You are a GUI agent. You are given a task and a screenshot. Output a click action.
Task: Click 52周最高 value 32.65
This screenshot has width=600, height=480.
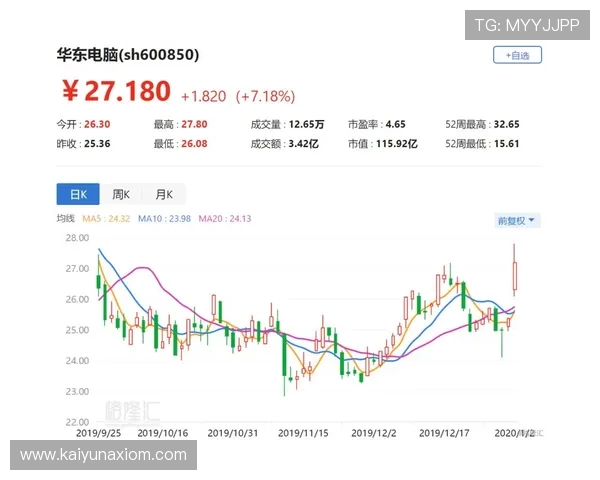point(506,124)
